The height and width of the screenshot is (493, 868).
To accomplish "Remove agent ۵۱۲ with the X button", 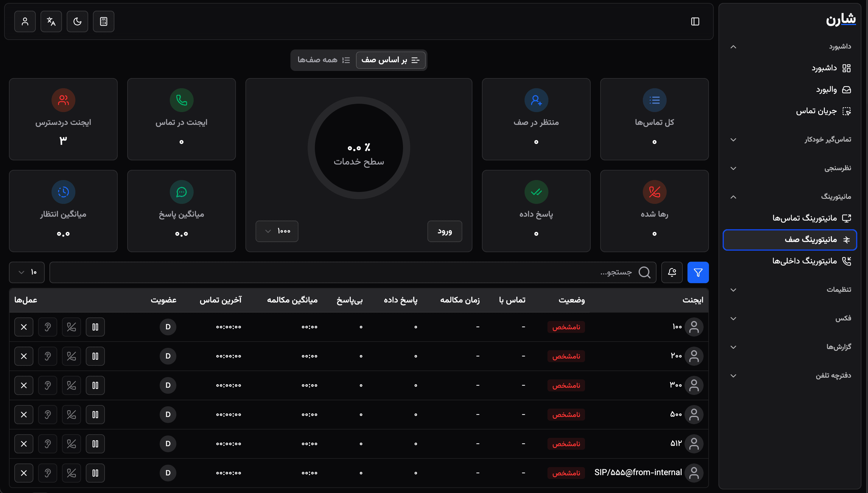I will pyautogui.click(x=24, y=444).
